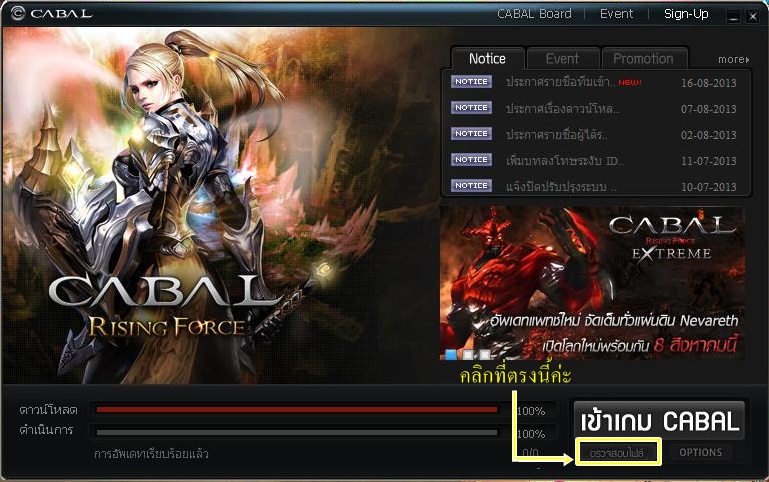Viewport: 769px width, 482px height.
Task: Open the CABAL Extreme promotional banner
Action: click(x=592, y=283)
